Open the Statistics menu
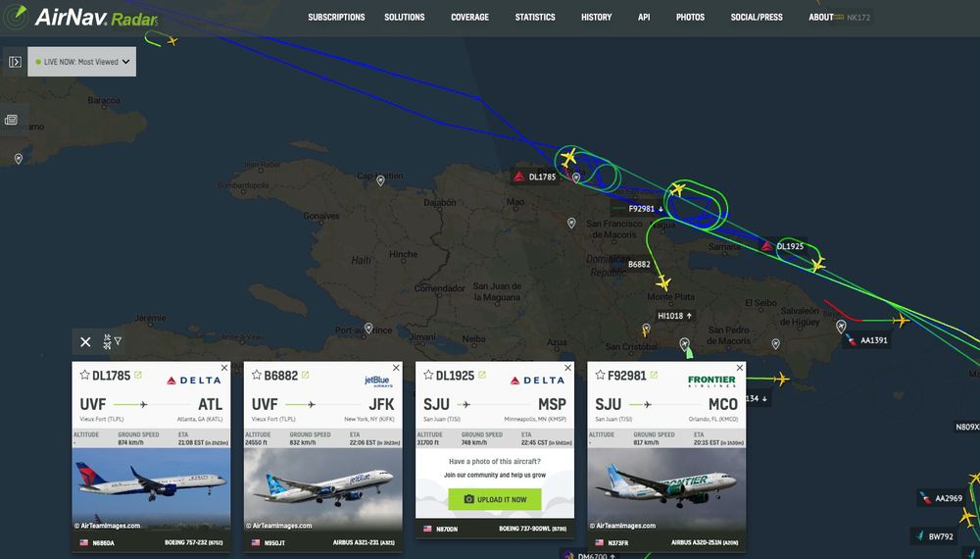 pyautogui.click(x=535, y=17)
